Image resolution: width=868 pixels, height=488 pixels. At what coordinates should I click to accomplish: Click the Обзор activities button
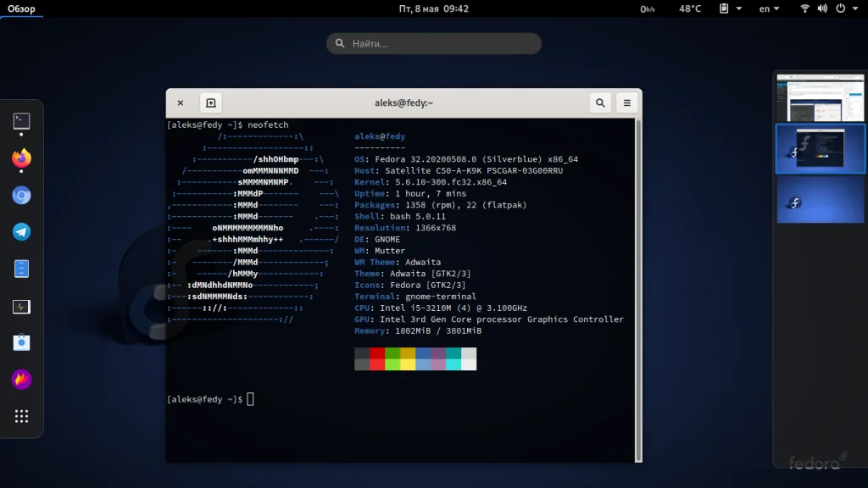coord(21,8)
